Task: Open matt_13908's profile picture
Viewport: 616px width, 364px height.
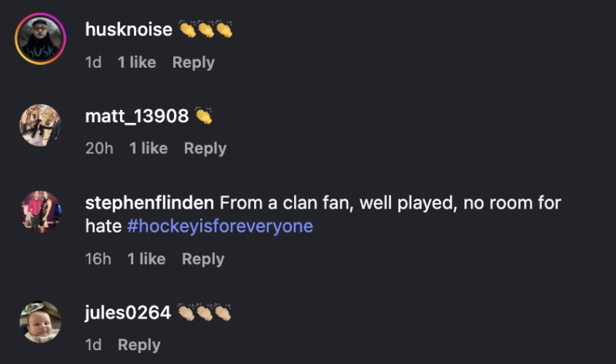Action: coord(40,125)
